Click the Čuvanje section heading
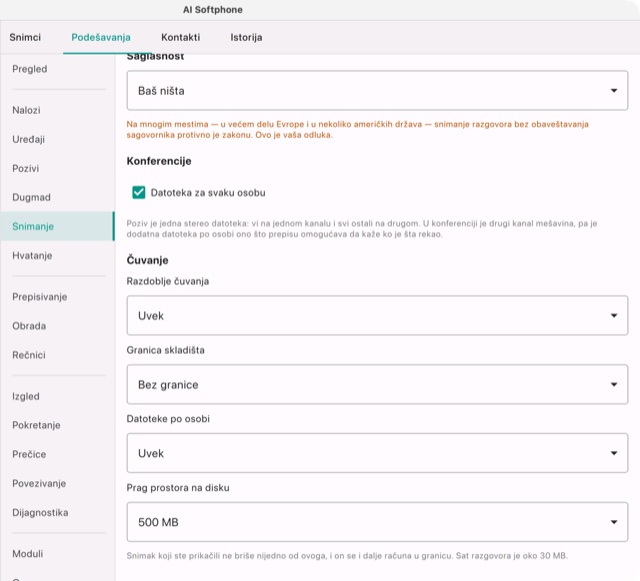 147,260
